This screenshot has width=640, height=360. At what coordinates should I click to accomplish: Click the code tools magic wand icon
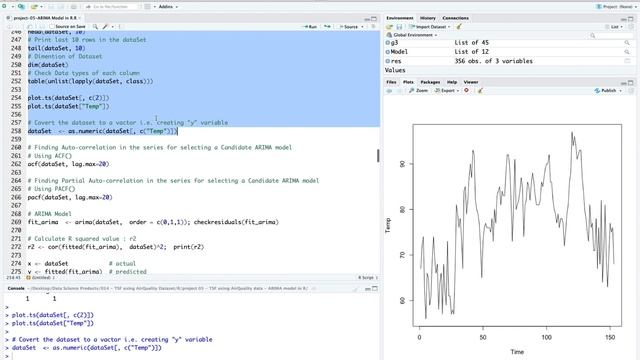tap(105, 27)
